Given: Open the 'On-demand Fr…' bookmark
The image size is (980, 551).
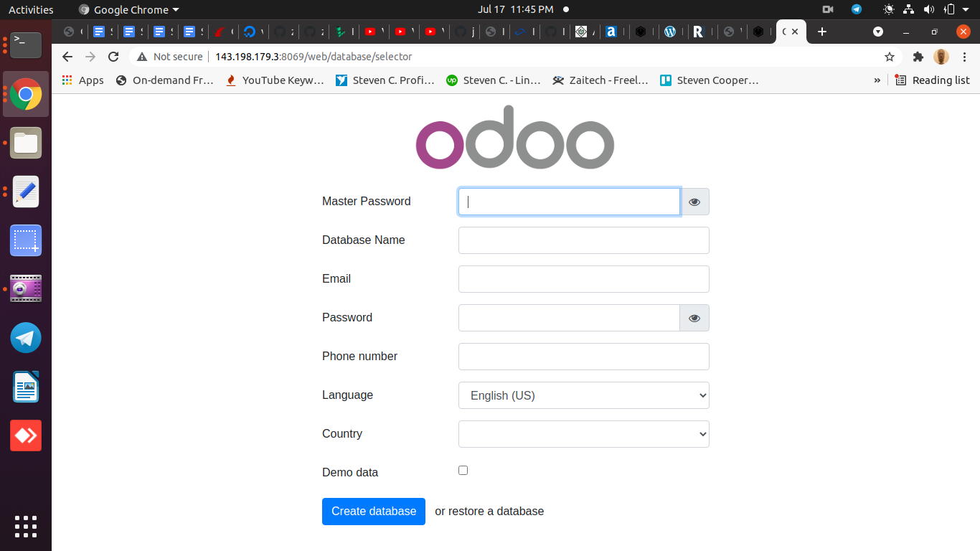Looking at the screenshot, I should coord(165,80).
